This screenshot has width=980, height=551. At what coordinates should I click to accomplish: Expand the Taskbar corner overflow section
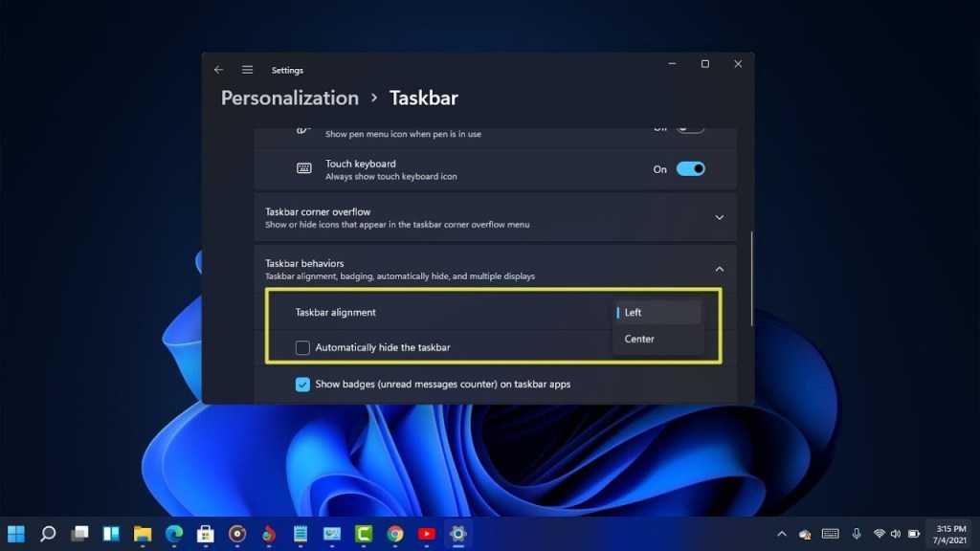720,217
